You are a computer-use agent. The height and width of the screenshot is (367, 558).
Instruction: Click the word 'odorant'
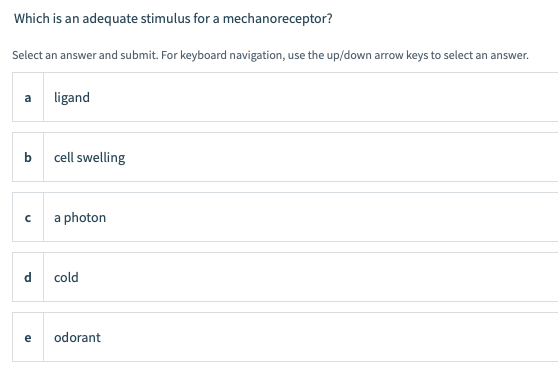point(77,337)
